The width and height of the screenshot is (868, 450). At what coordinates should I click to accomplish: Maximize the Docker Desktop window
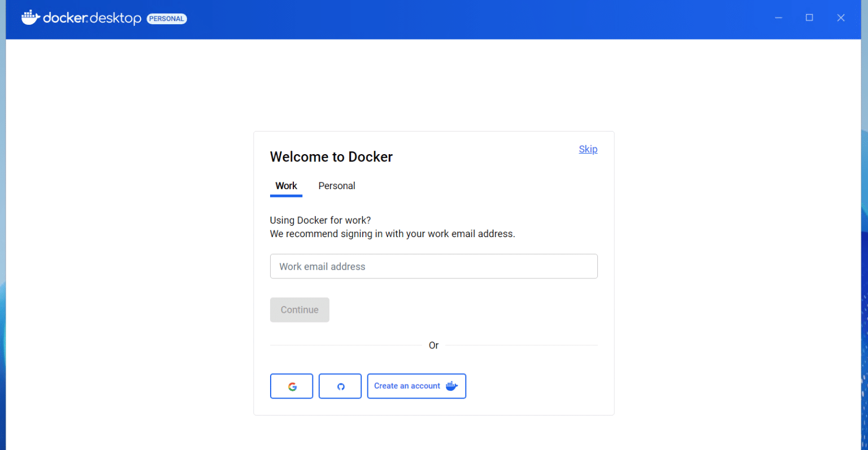[x=809, y=18]
